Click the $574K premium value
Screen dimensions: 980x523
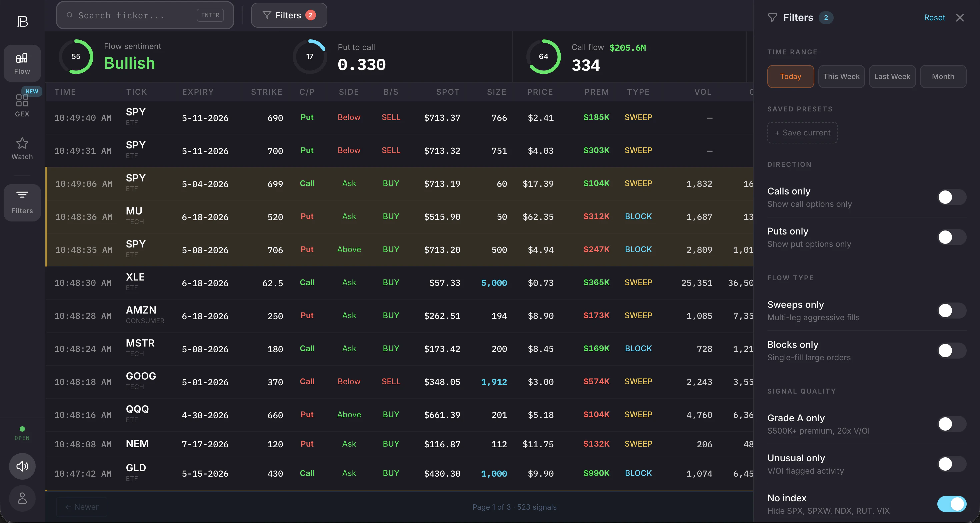597,381
